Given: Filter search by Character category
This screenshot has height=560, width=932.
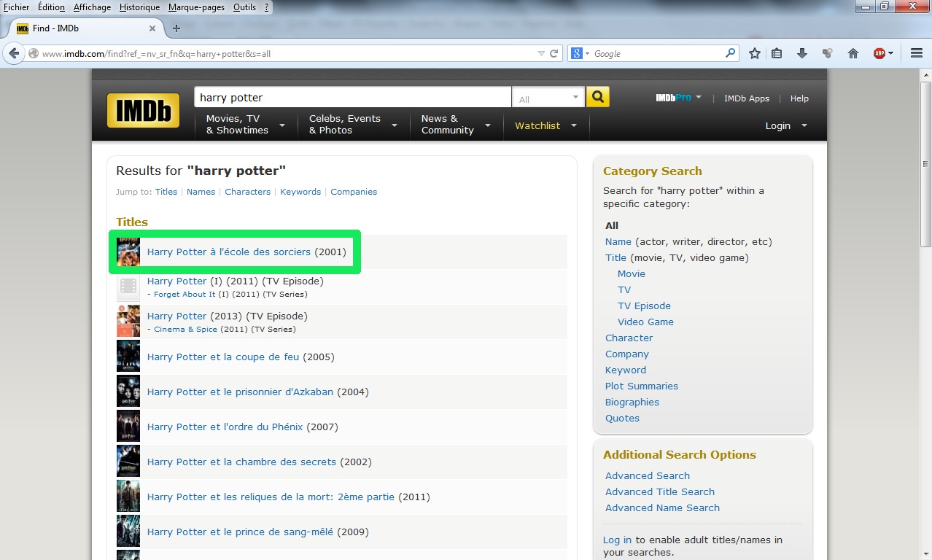Looking at the screenshot, I should pyautogui.click(x=629, y=338).
